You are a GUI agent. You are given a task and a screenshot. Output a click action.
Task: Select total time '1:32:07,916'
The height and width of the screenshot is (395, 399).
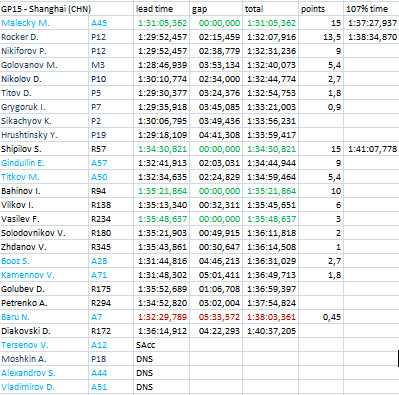(x=271, y=37)
